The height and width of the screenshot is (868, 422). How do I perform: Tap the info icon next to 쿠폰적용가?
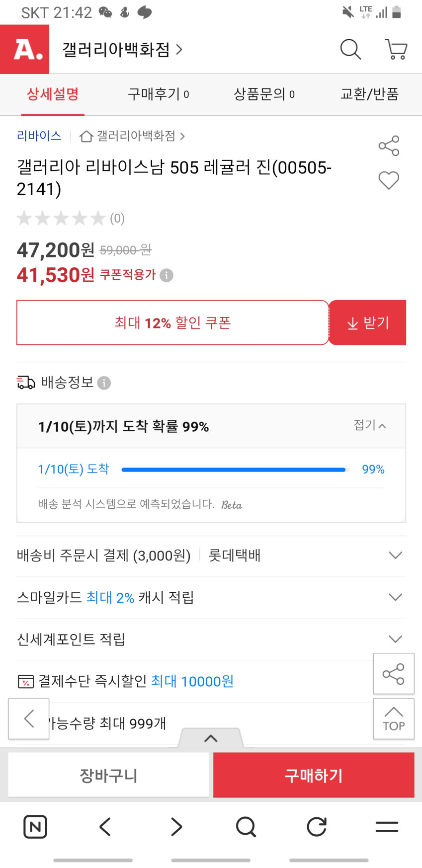pyautogui.click(x=167, y=275)
